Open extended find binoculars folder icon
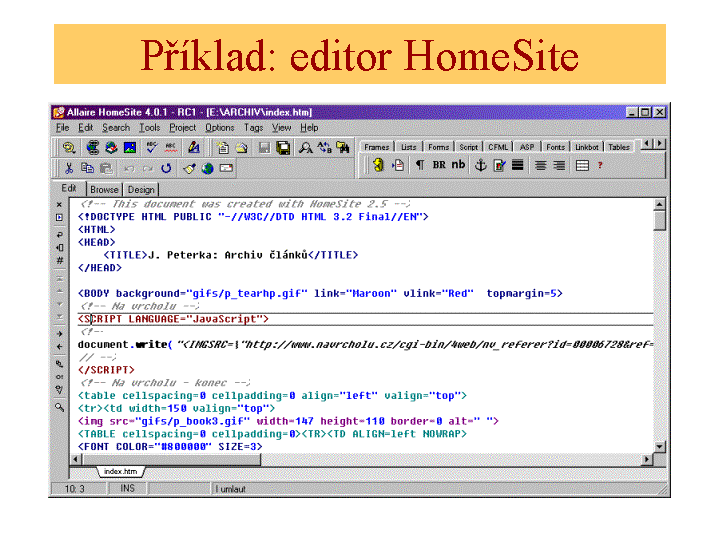Screen dimensions: 720x540 click(x=343, y=147)
